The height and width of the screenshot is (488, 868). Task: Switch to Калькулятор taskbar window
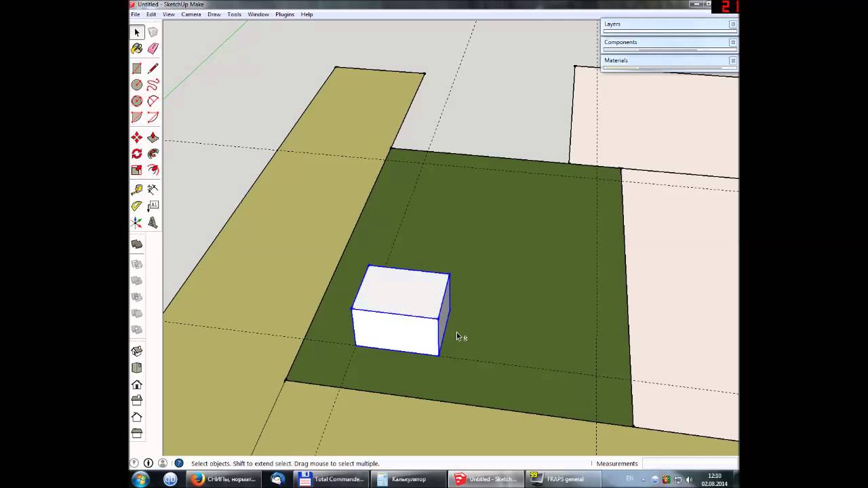pos(409,479)
